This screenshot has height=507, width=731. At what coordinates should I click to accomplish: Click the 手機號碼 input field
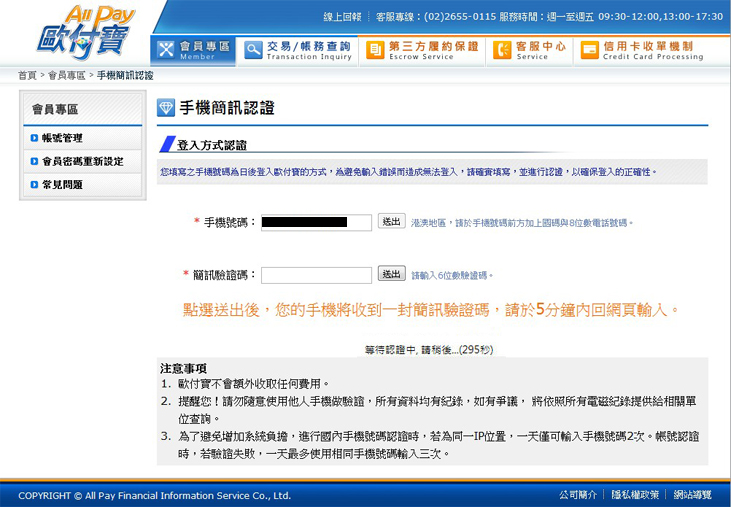tap(316, 223)
